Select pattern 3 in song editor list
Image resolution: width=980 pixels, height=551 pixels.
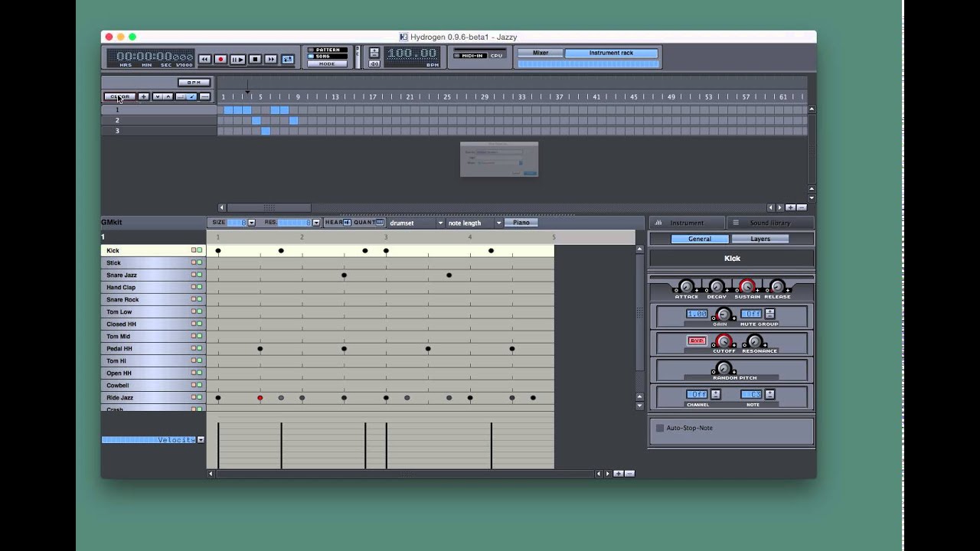pyautogui.click(x=159, y=131)
